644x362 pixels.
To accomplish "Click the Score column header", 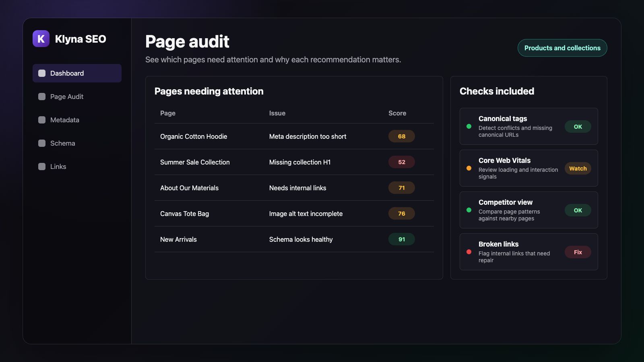I will coord(397,113).
